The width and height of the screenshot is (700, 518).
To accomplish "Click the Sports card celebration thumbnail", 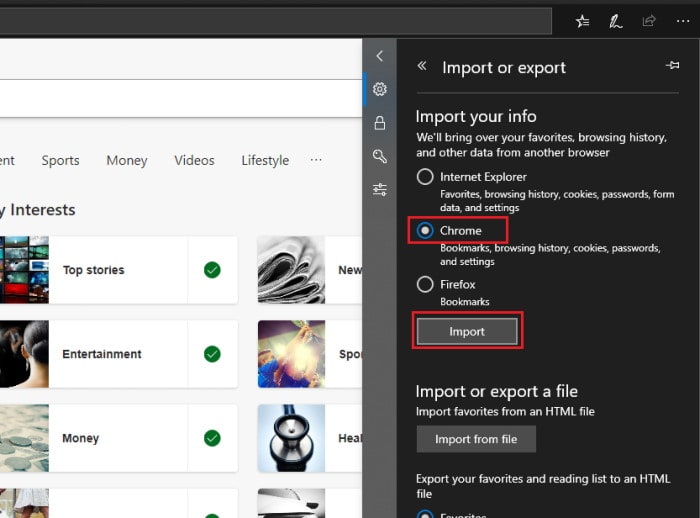I will (292, 354).
